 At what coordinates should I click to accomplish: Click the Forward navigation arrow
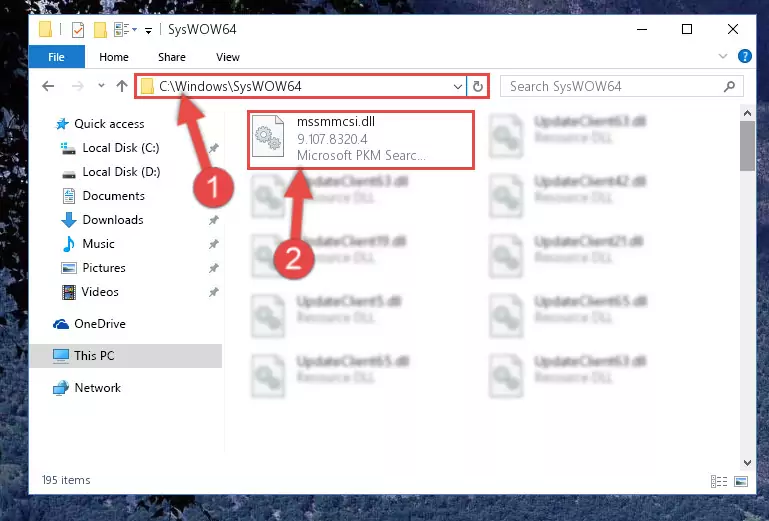click(77, 86)
